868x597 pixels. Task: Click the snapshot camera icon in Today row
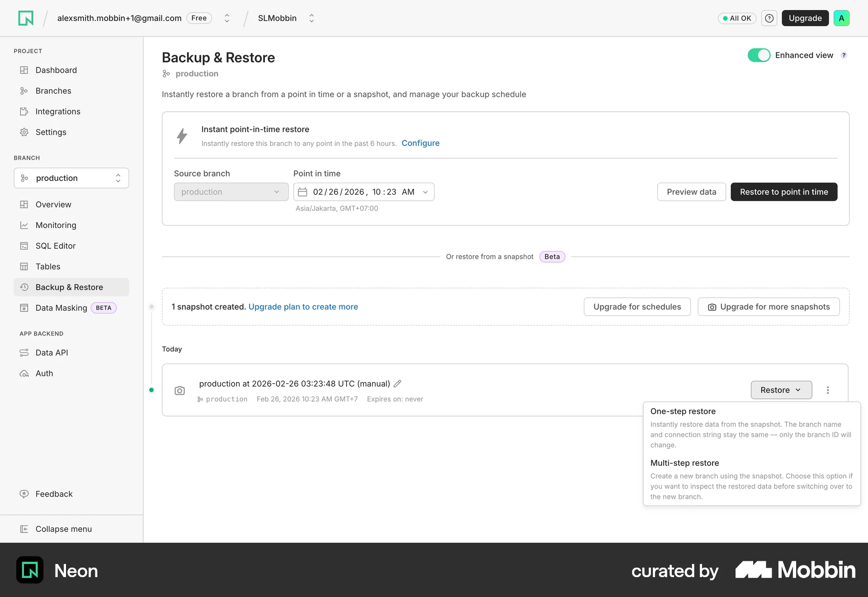pos(179,390)
